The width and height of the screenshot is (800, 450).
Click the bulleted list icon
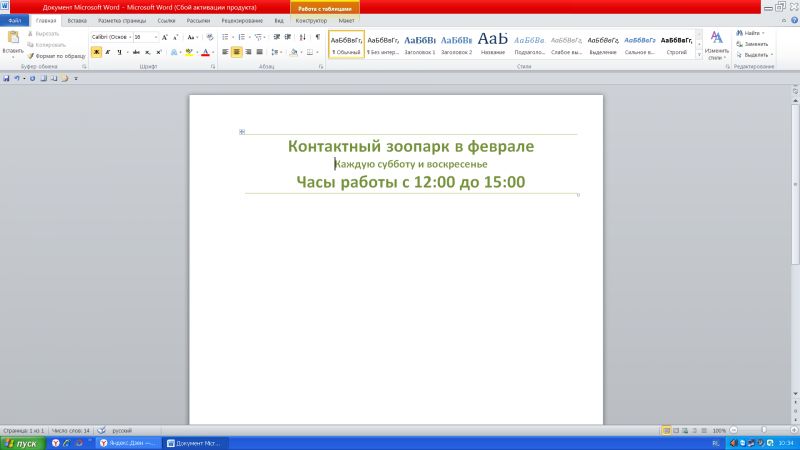(226, 36)
